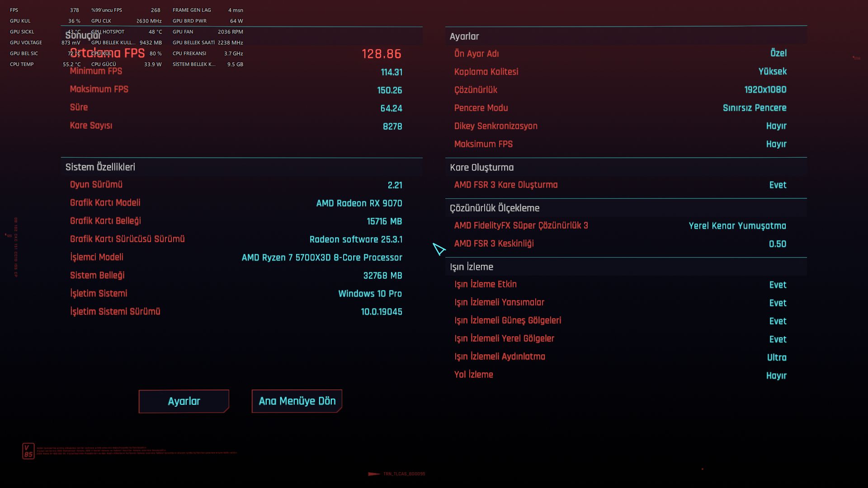
Task: Click the Ortalama FPS result value 128.86
Action: (x=382, y=54)
